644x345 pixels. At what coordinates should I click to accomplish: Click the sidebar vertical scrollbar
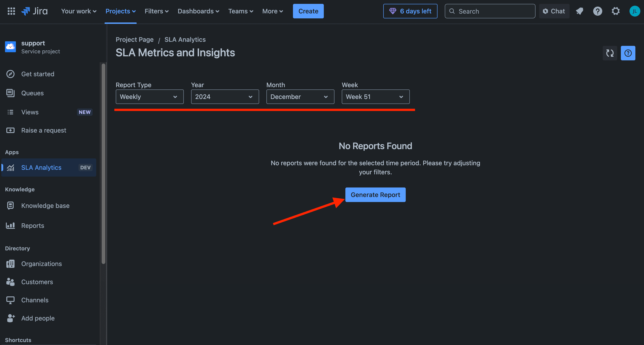(x=103, y=164)
